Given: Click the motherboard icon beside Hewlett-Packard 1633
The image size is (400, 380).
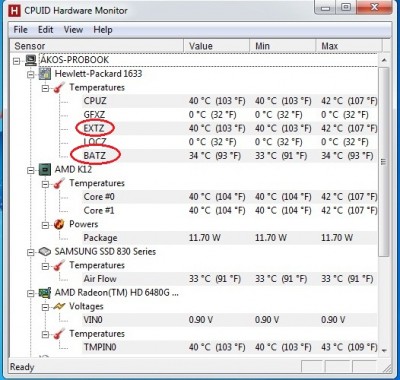Looking at the screenshot, I should 45,74.
